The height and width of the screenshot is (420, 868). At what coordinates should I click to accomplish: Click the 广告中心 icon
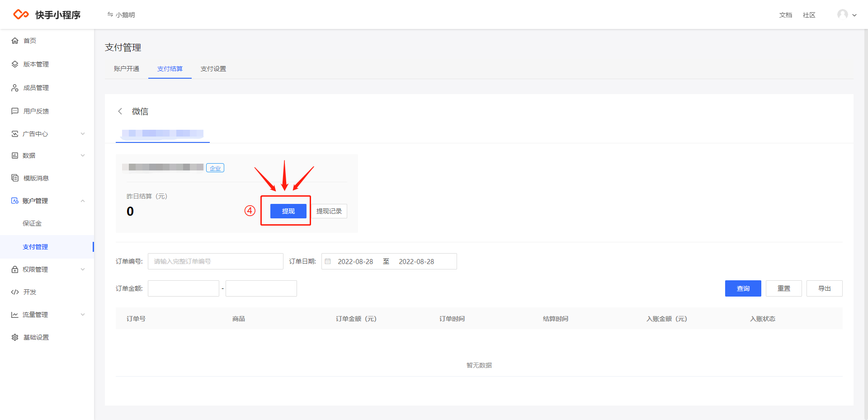pos(15,134)
